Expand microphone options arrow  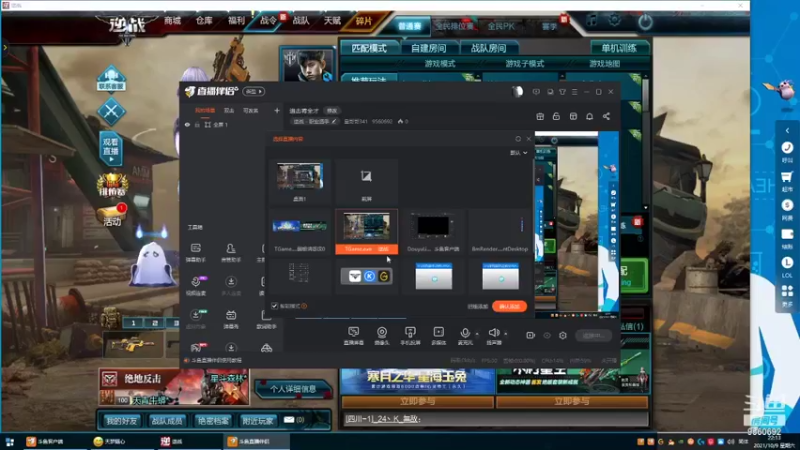[x=477, y=334]
